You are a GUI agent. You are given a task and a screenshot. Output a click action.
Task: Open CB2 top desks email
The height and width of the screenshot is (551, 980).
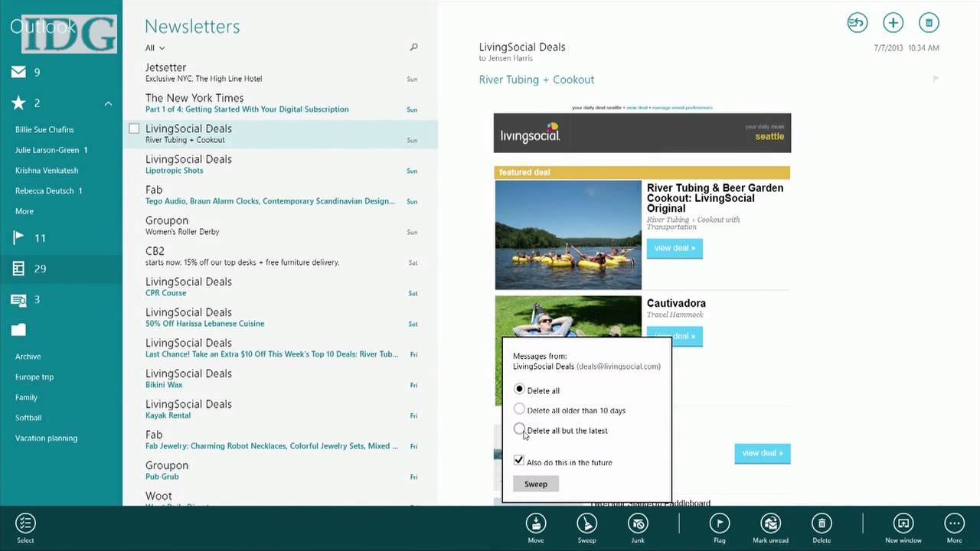pyautogui.click(x=280, y=256)
